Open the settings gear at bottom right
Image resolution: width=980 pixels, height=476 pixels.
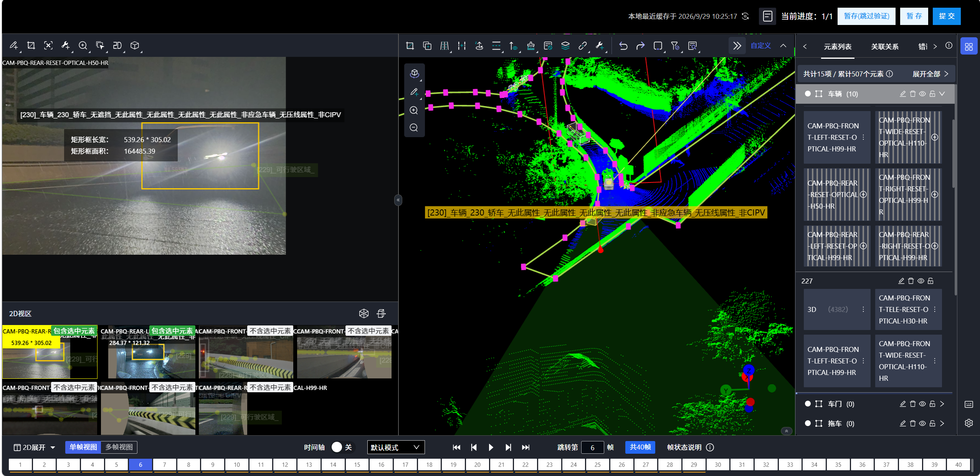[968, 423]
